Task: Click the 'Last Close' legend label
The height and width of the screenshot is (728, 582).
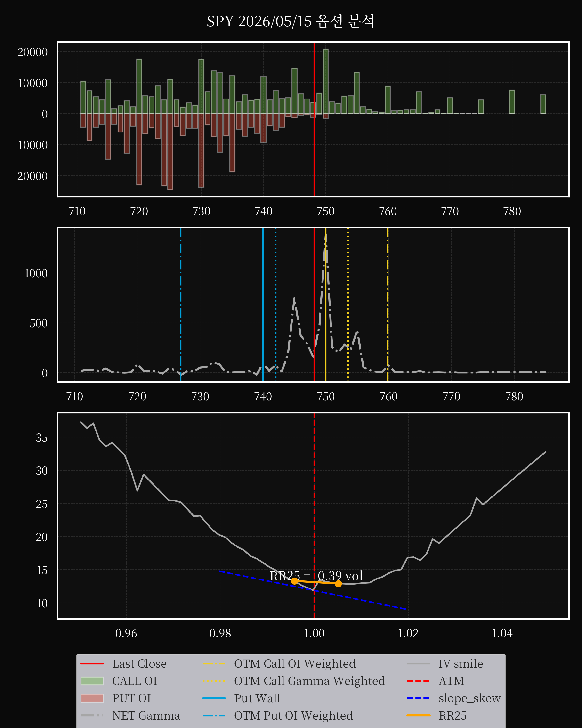Action: click(139, 664)
